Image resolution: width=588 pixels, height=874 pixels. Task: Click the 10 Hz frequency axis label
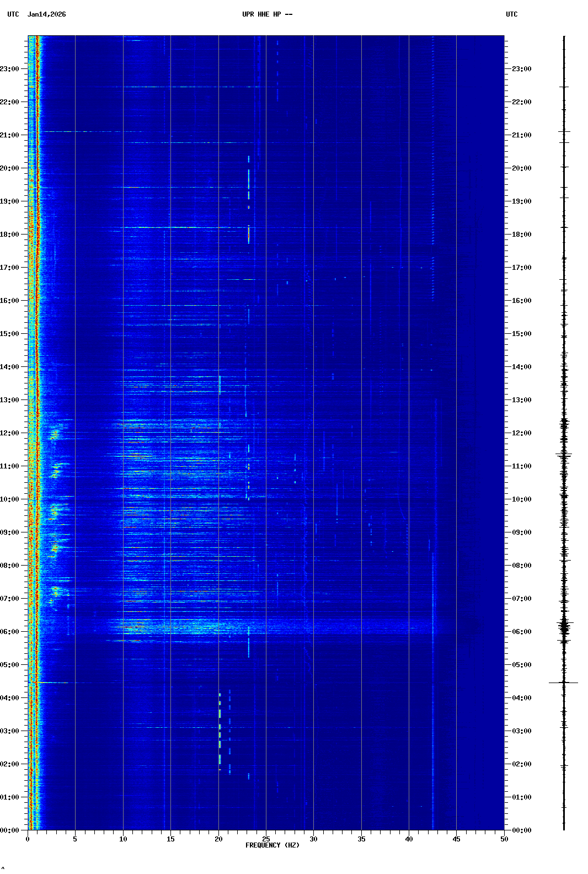123,839
